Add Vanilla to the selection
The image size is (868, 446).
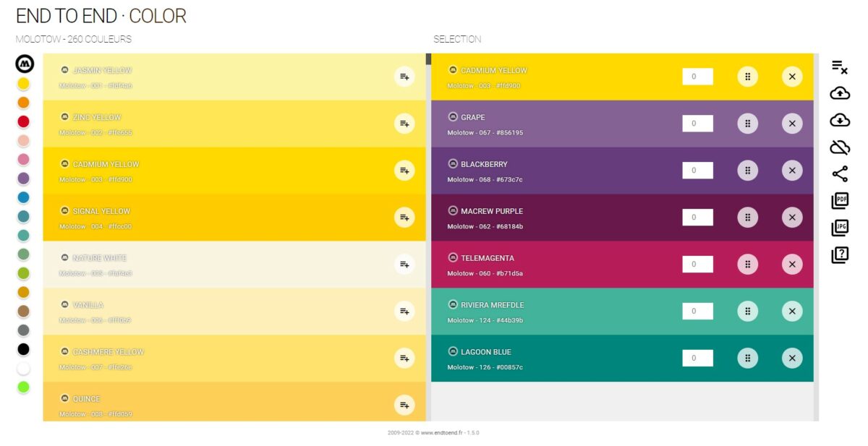pyautogui.click(x=404, y=312)
